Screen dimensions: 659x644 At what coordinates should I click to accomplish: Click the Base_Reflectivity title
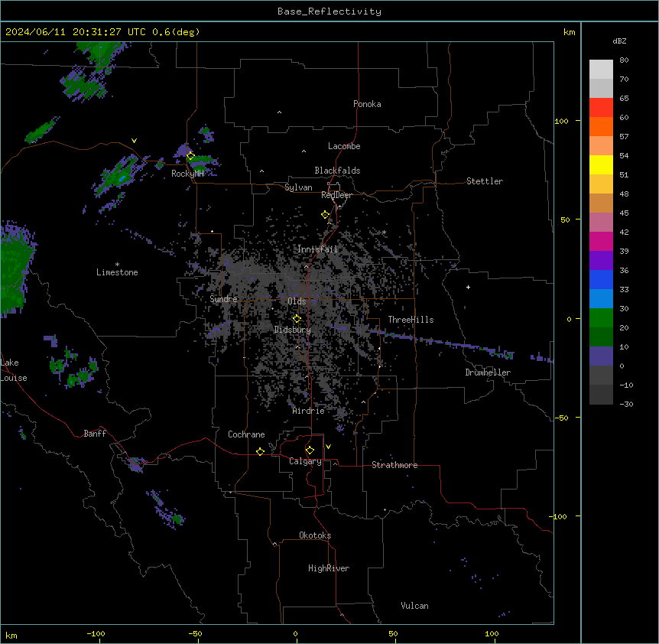coord(329,11)
